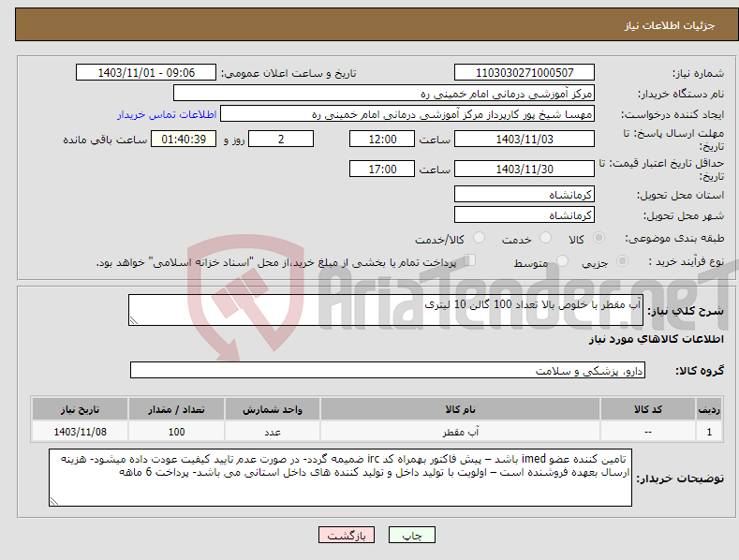739x560 pixels.
Task: Click the request creator name field
Action: [x=407, y=114]
